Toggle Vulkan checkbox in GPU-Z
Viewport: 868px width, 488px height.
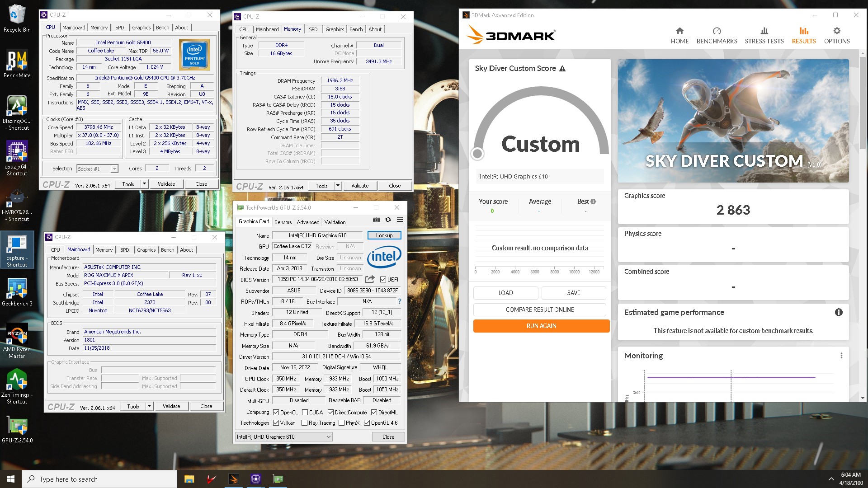(x=276, y=423)
